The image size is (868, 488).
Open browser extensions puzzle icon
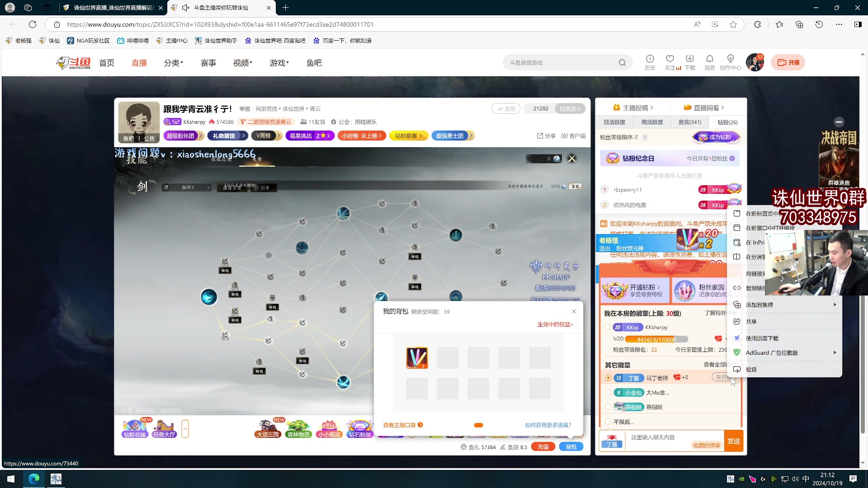coord(757,24)
